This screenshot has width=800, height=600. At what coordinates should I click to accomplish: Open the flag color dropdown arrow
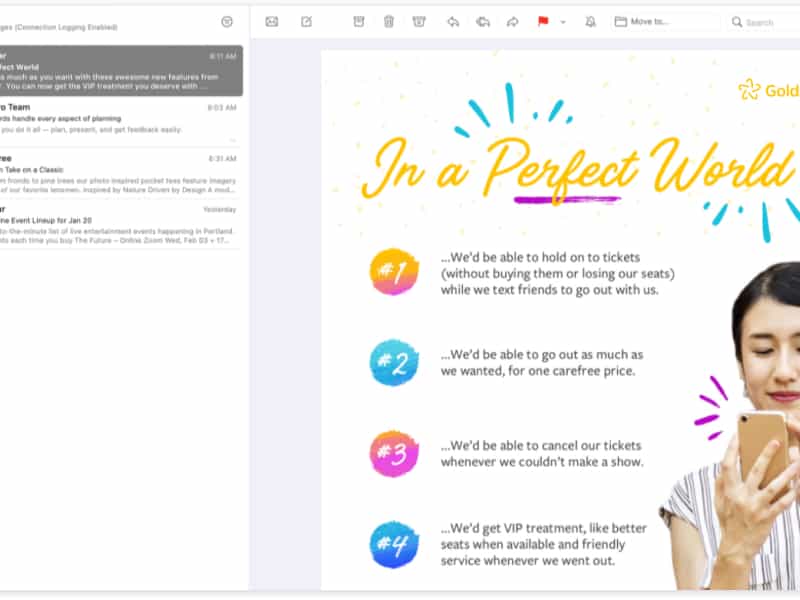click(562, 21)
